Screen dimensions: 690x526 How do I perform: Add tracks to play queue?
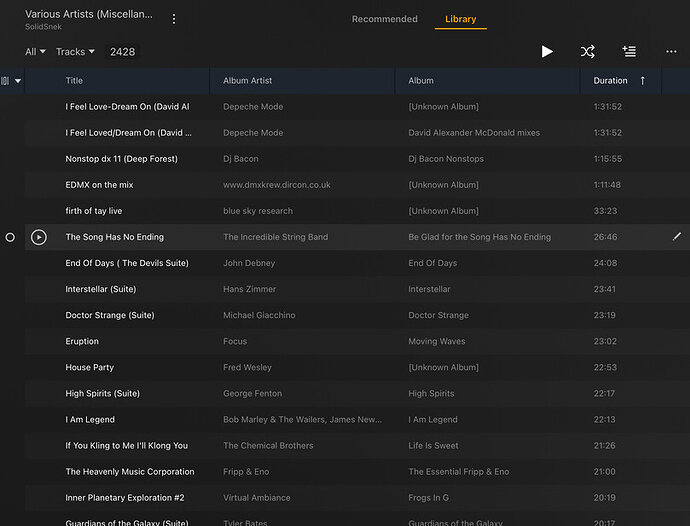[x=629, y=51]
